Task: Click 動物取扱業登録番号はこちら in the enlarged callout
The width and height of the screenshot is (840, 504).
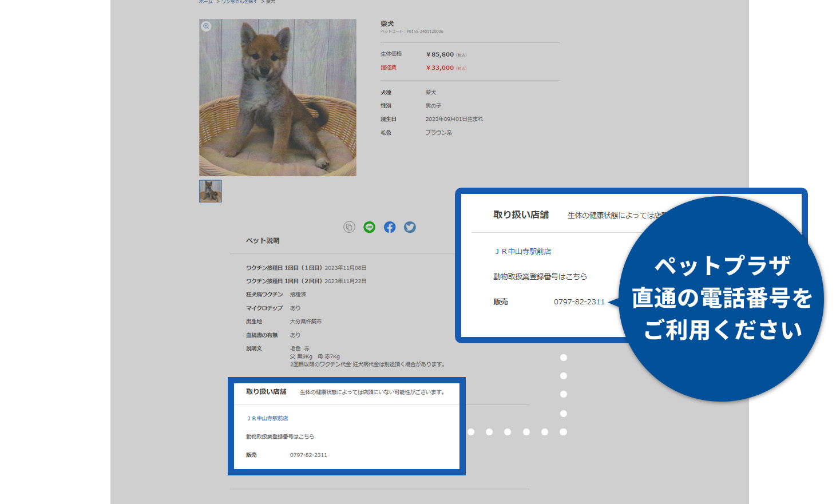Action: [540, 277]
